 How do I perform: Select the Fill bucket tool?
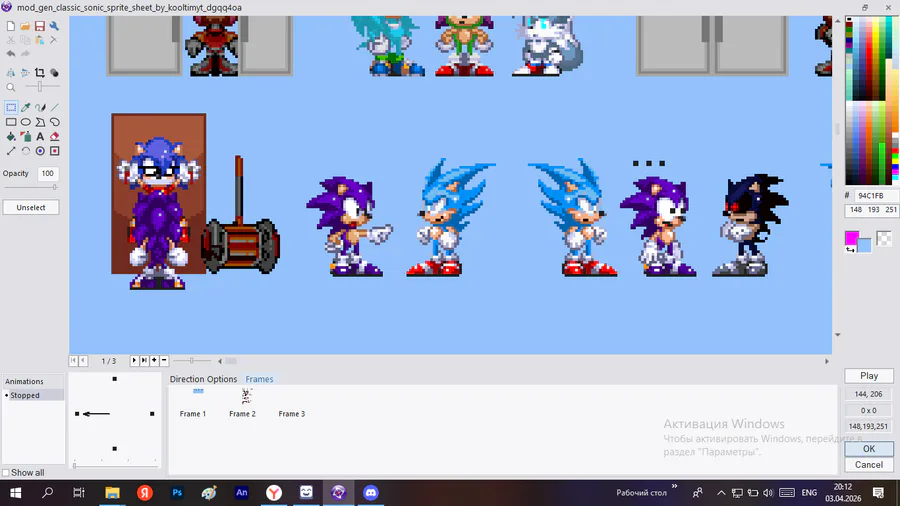click(x=11, y=137)
